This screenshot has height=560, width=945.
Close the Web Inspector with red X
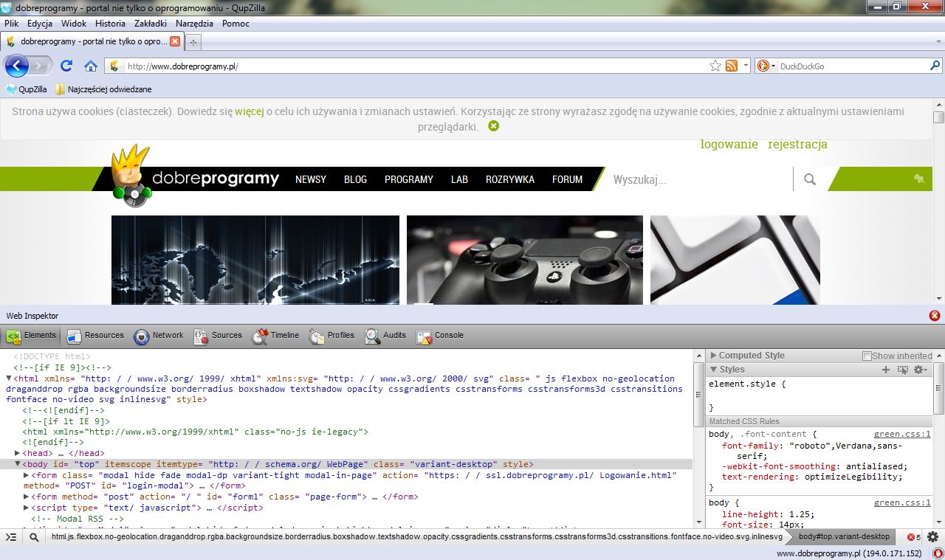(x=934, y=316)
